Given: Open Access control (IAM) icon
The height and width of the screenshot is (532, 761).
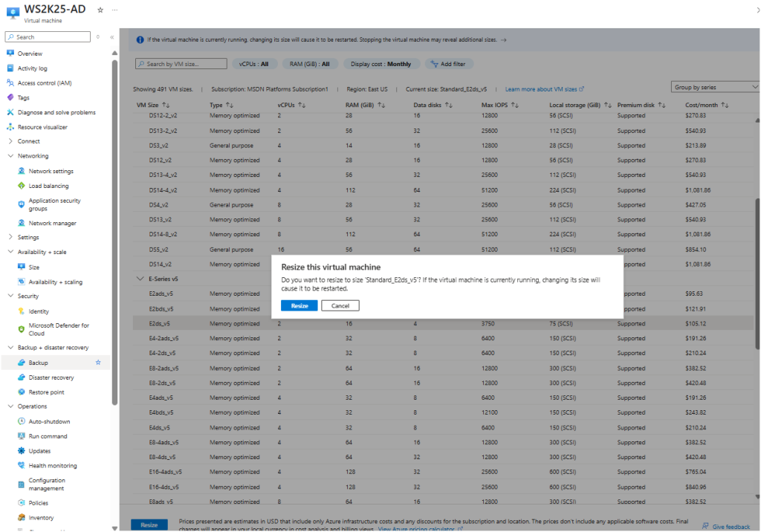Looking at the screenshot, I should (x=10, y=83).
